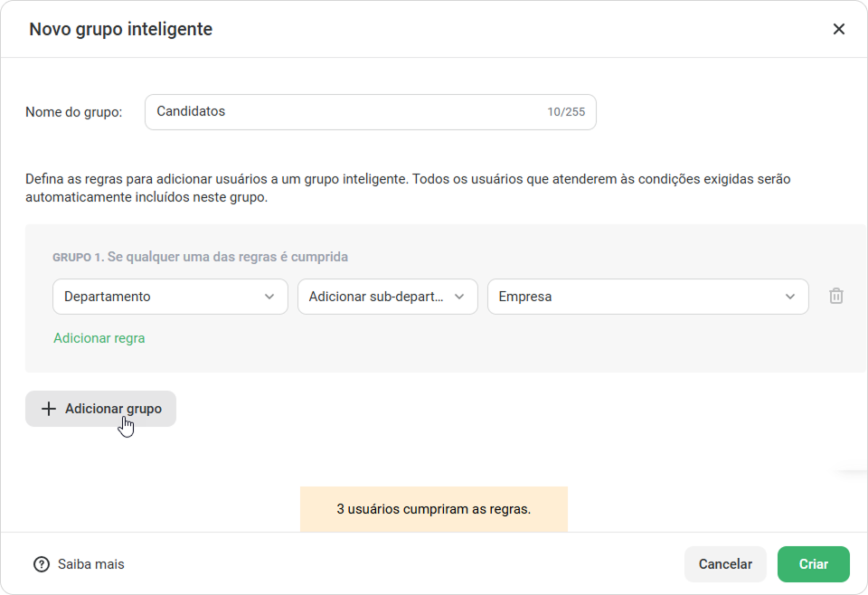
Task: Open the Adicionar sub-depart… condition dropdown
Action: pyautogui.click(x=388, y=297)
